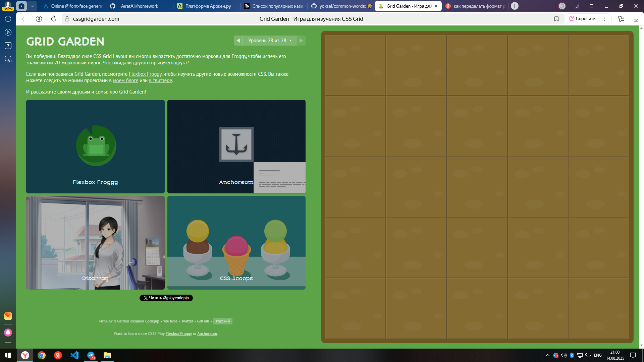Switch to AiratAli/homework tab
The image size is (644, 362).
(x=140, y=6)
